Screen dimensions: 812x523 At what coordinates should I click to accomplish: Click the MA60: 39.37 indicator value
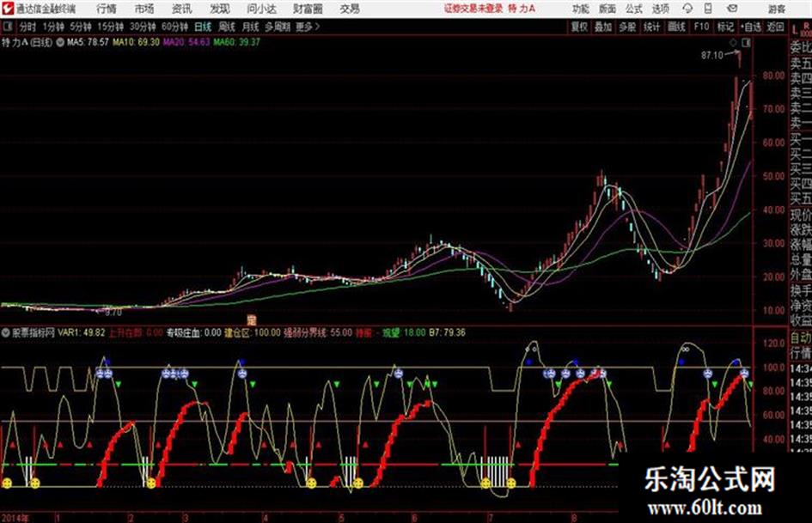pyautogui.click(x=236, y=42)
